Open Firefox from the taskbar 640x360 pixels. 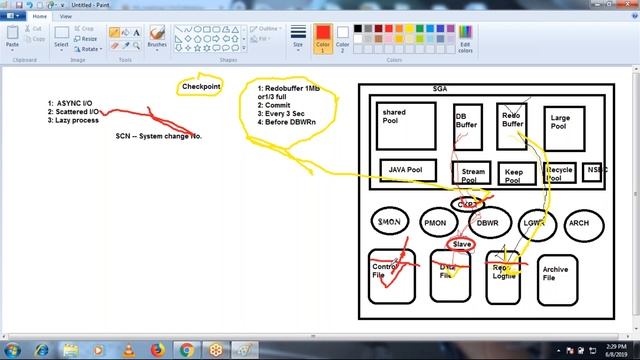point(157,350)
